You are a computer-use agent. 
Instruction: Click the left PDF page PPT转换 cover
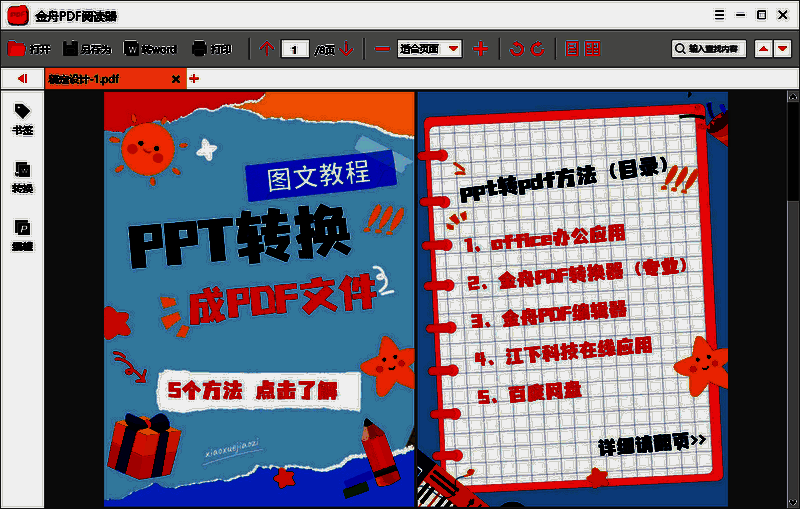pos(259,299)
